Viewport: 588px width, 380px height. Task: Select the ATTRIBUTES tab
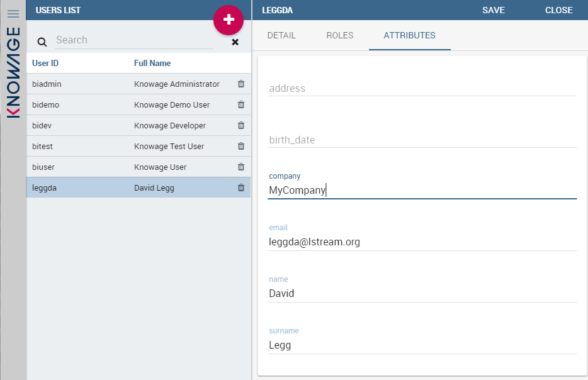click(409, 35)
